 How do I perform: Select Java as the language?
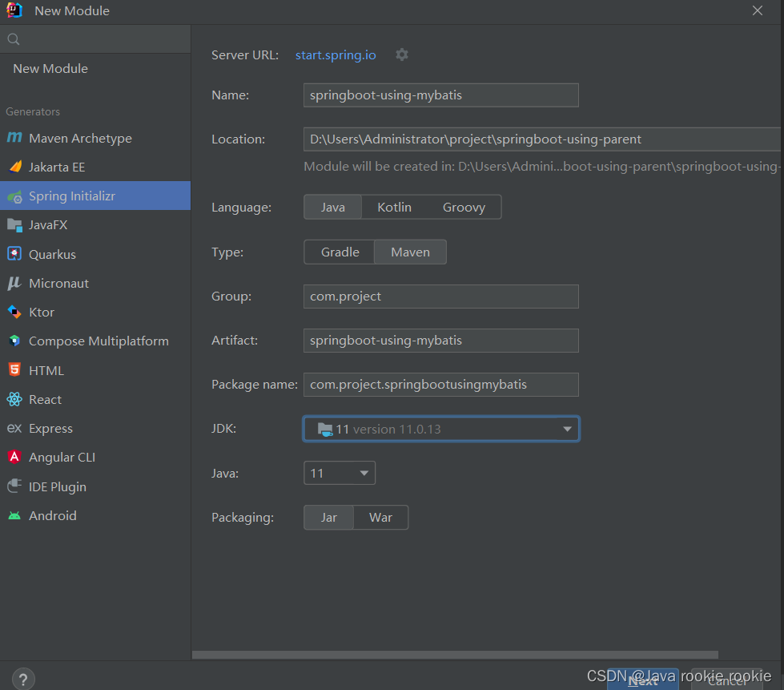(332, 207)
